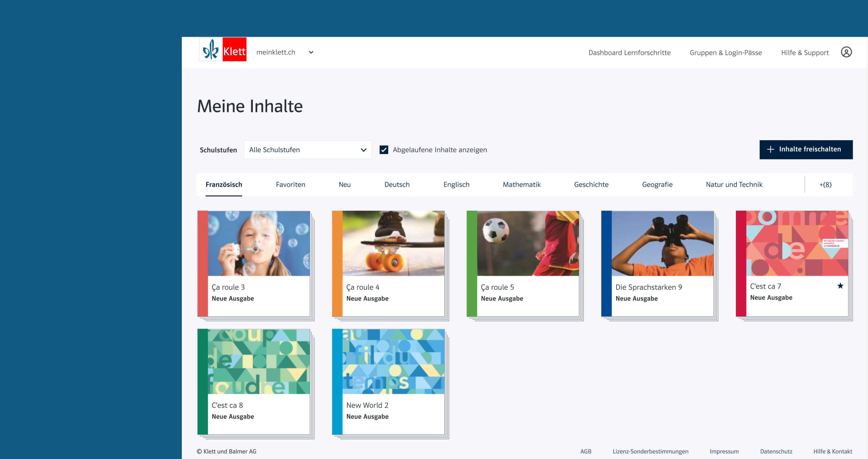Viewport: 868px width, 459px height.
Task: Open the Ça roule 5 soccer cover
Action: [528, 243]
